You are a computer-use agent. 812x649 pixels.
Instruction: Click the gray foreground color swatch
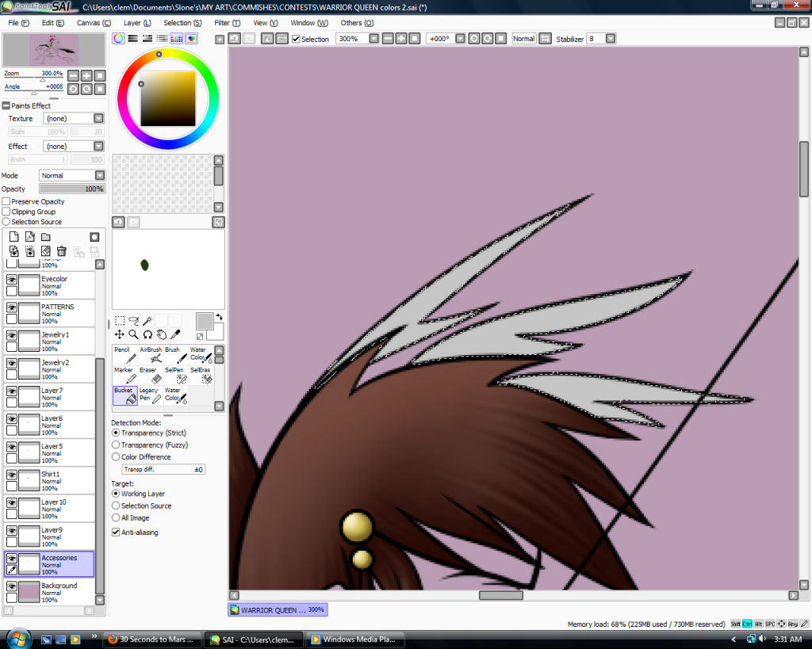click(204, 321)
